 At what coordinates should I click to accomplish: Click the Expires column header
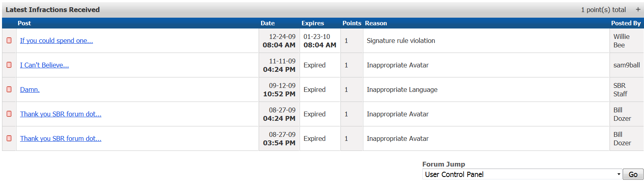pos(313,23)
